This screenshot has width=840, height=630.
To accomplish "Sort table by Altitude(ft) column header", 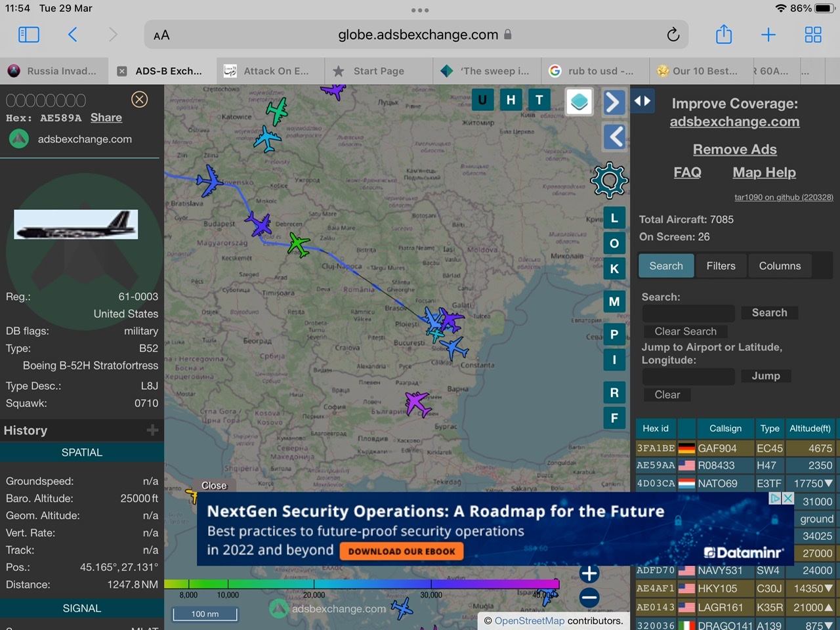I will coord(810,429).
